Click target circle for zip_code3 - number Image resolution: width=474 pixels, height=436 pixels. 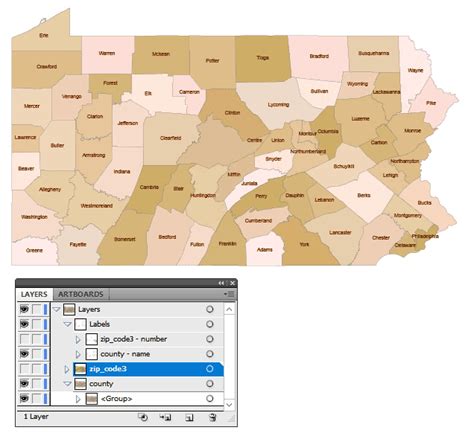click(x=210, y=339)
